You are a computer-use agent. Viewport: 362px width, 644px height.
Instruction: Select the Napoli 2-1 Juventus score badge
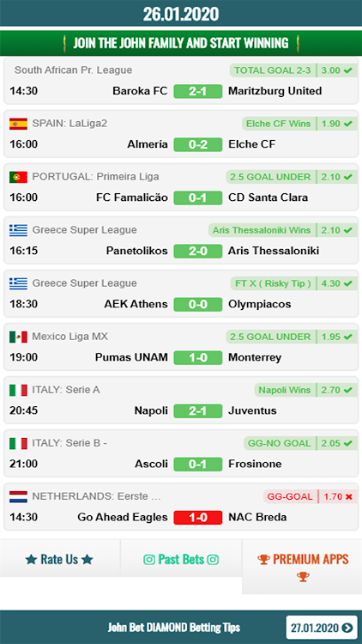coord(198,410)
